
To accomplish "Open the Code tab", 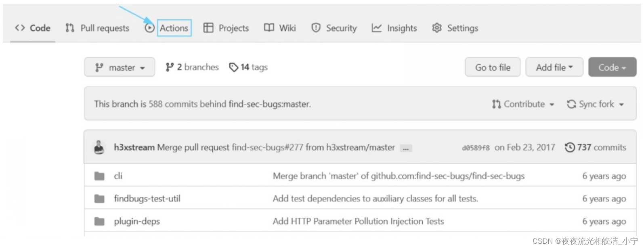I will [33, 28].
